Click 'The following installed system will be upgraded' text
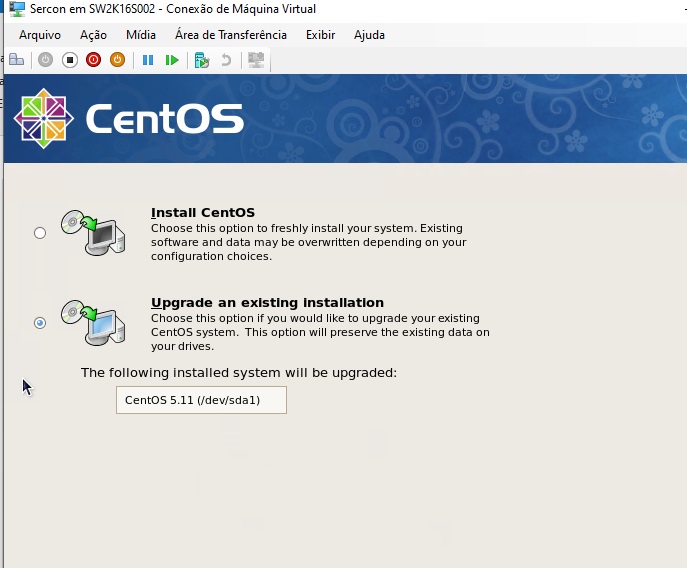Viewport: 687px width, 568px height. pos(239,373)
